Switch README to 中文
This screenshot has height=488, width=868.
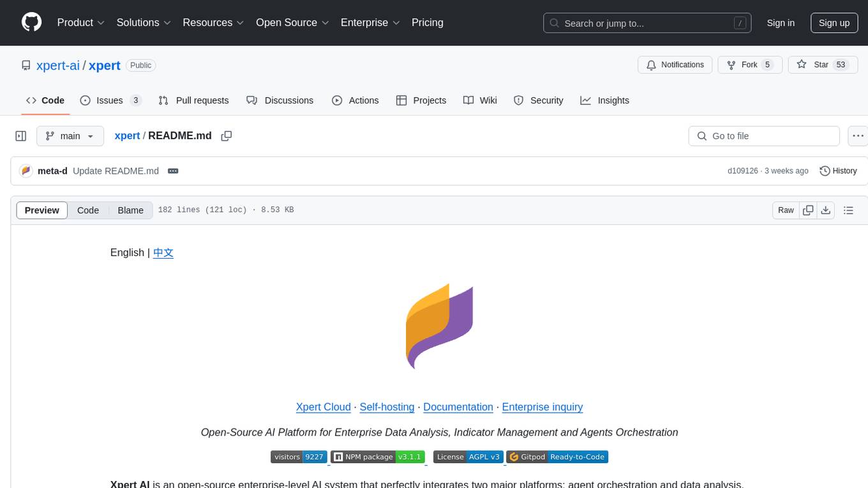[x=163, y=253]
